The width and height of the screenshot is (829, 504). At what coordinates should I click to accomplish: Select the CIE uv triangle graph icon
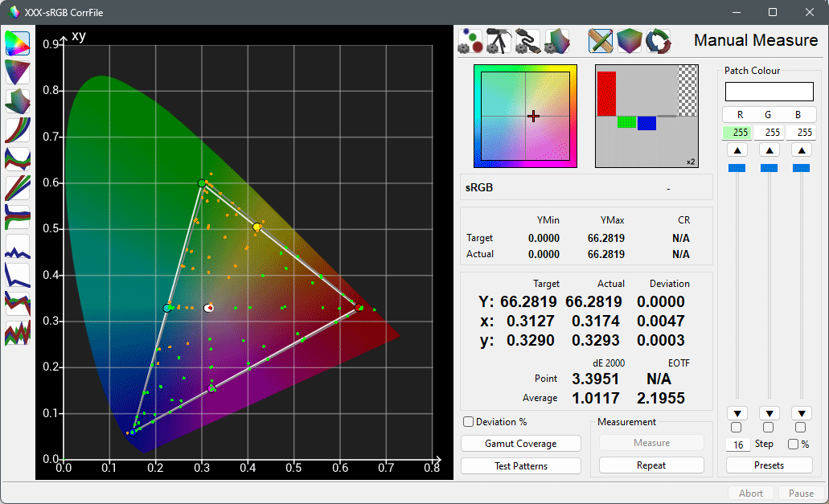[18, 72]
